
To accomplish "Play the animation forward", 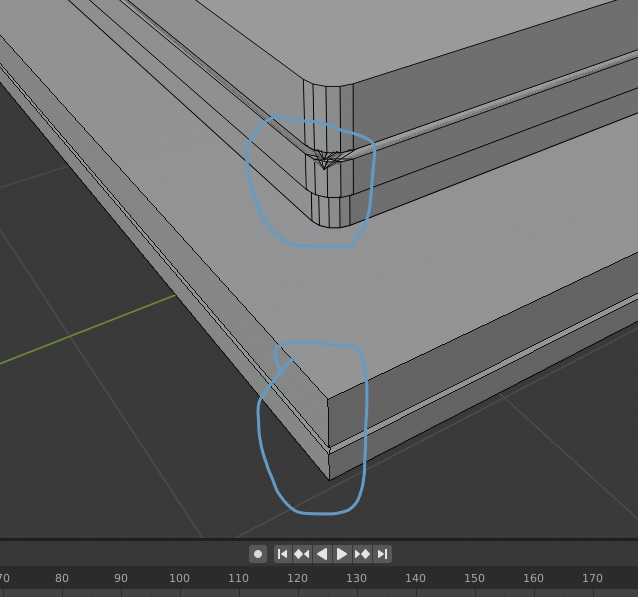I will tap(342, 554).
